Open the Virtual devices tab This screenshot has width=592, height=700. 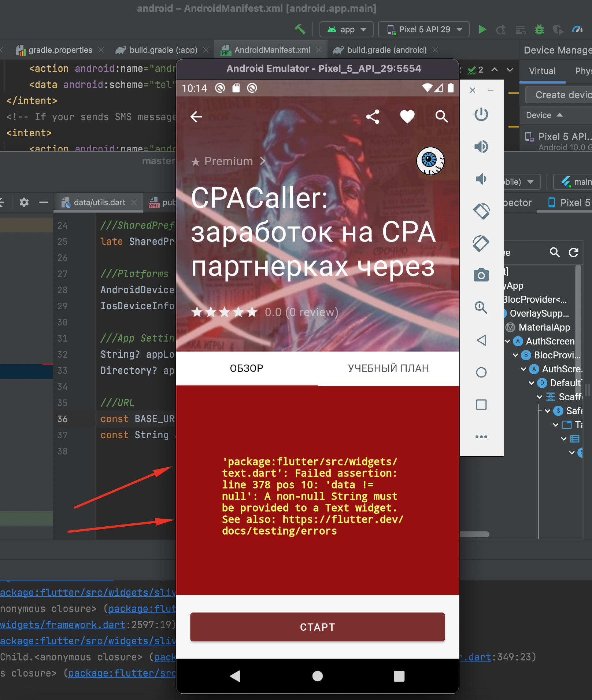(542, 71)
